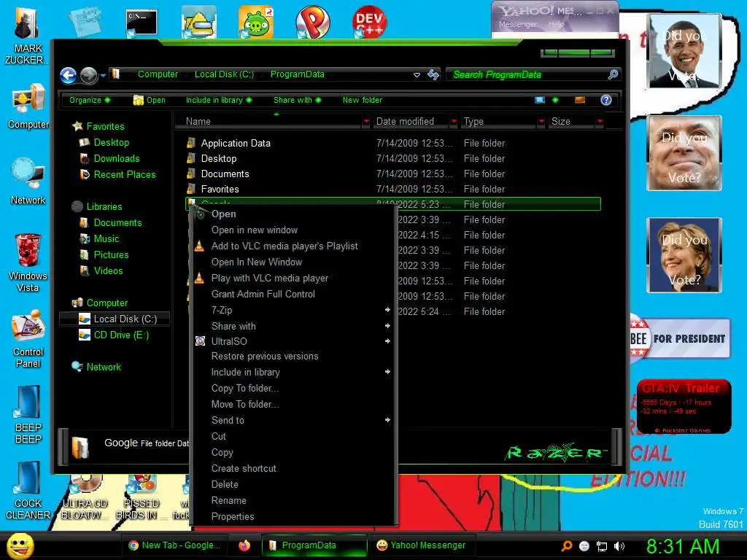This screenshot has width=747, height=560.
Task: Click the refresh icon beside address bar
Action: coord(433,75)
